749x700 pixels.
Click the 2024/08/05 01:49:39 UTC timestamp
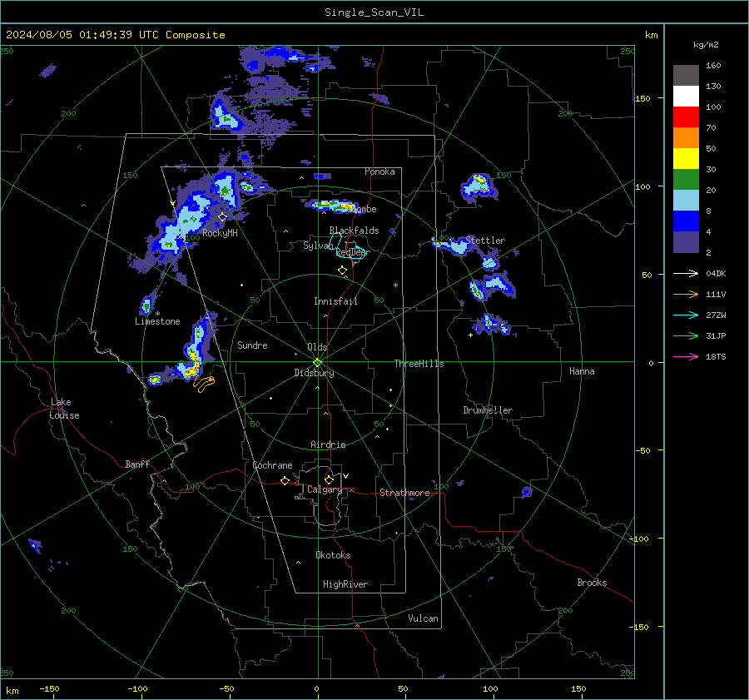115,35
